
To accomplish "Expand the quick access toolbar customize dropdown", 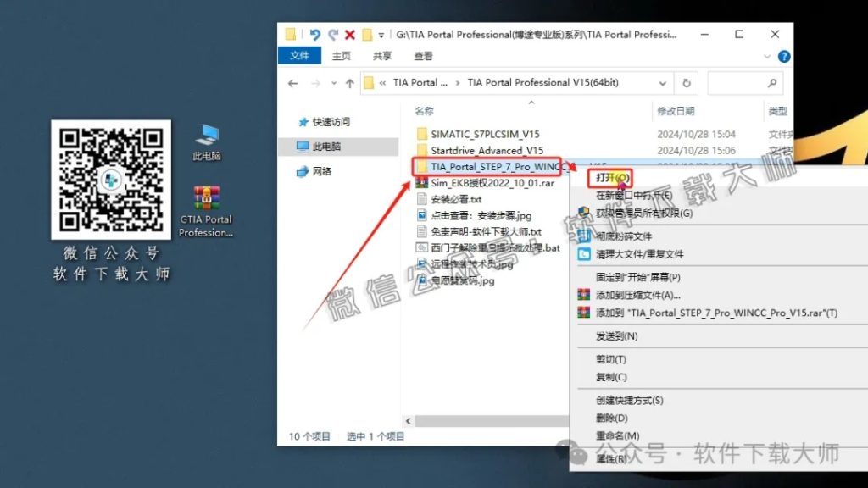I will click(x=379, y=36).
